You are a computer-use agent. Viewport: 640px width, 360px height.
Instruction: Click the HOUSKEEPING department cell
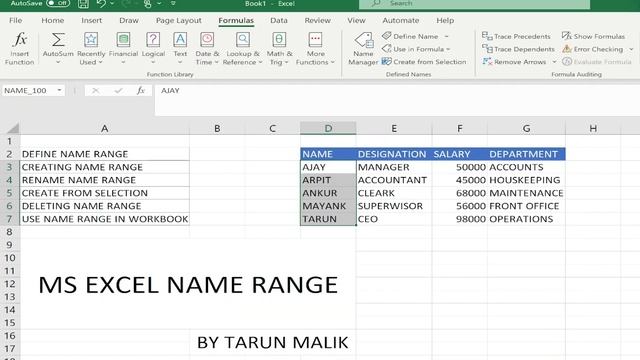pyautogui.click(x=527, y=180)
